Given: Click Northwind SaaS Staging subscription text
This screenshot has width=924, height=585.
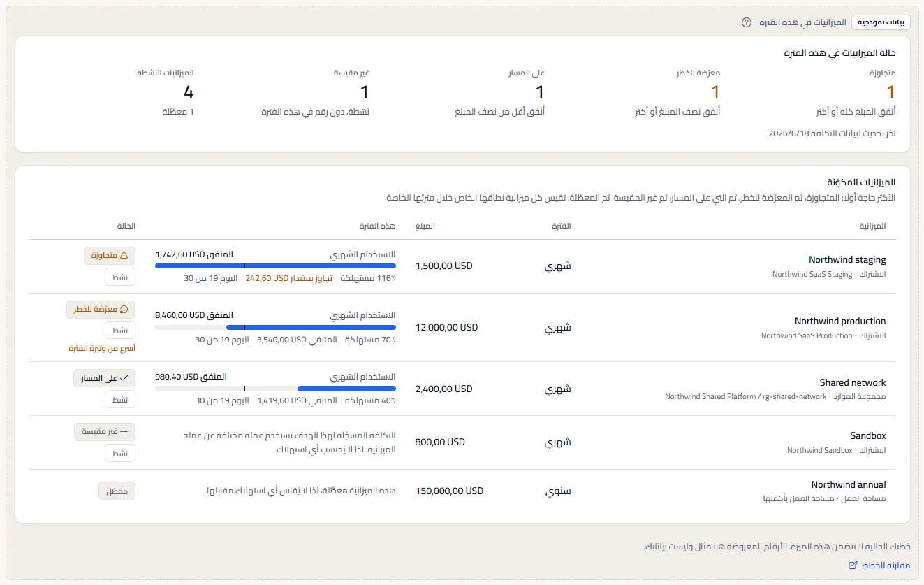Looking at the screenshot, I should pyautogui.click(x=812, y=274).
